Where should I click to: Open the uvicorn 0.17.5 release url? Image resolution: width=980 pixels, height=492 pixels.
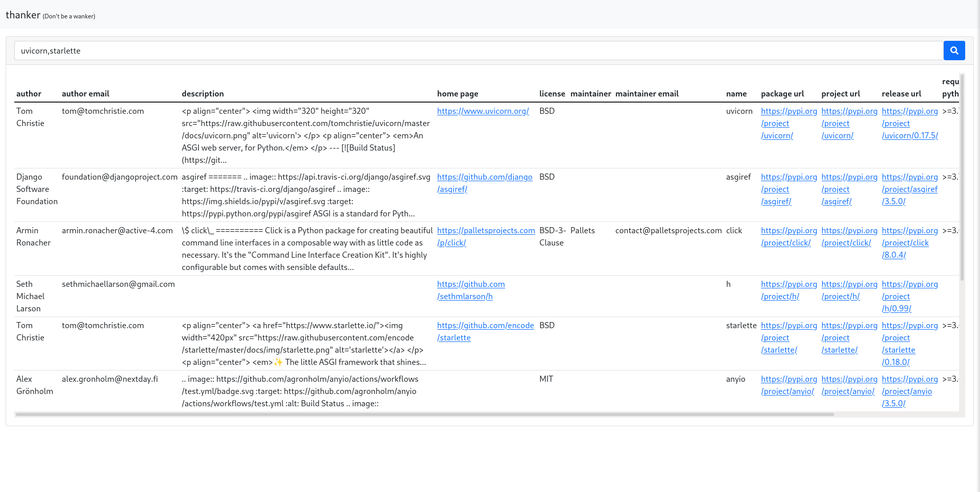(x=910, y=123)
